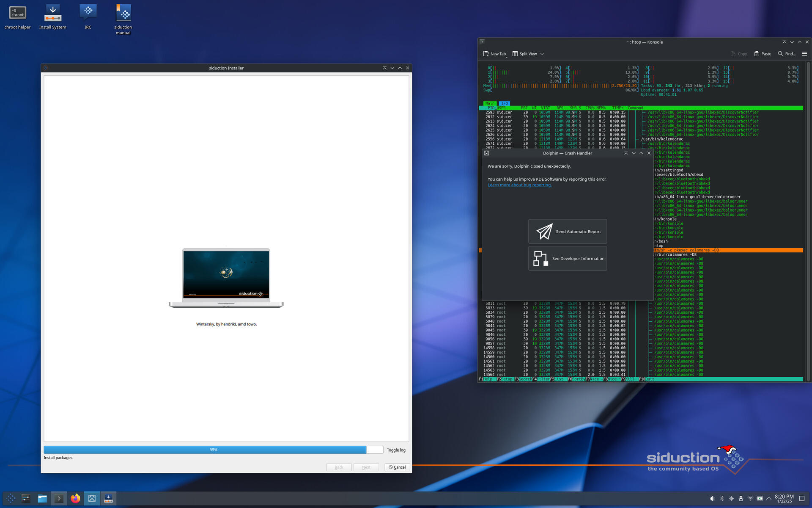Image resolution: width=812 pixels, height=508 pixels.
Task: Open Dolphin file manager in the taskbar
Action: [x=42, y=498]
